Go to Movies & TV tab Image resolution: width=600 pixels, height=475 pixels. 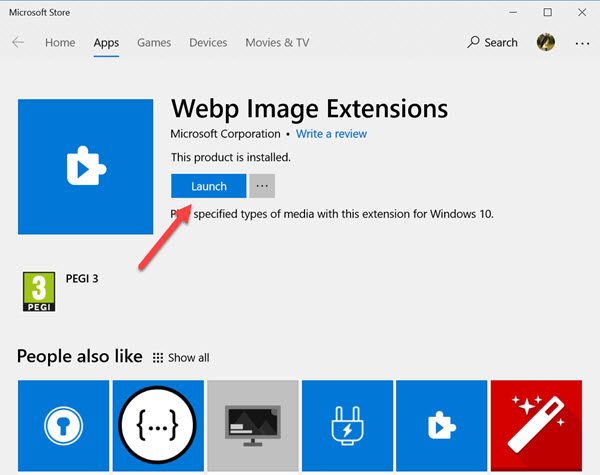[x=277, y=42]
